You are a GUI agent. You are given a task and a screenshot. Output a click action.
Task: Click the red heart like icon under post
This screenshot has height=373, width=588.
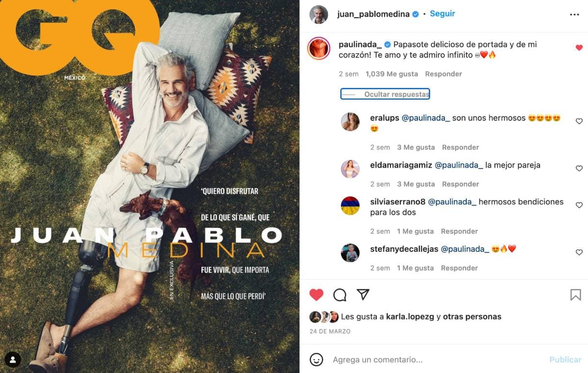pyautogui.click(x=317, y=295)
